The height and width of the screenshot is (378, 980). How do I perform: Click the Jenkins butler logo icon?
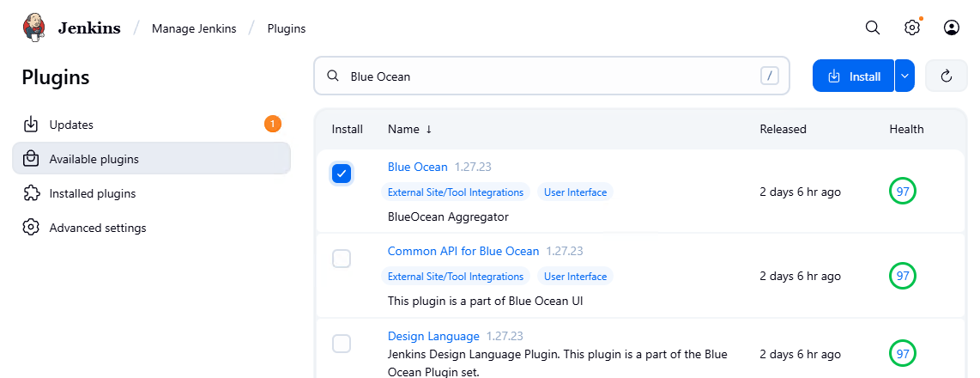pos(33,27)
